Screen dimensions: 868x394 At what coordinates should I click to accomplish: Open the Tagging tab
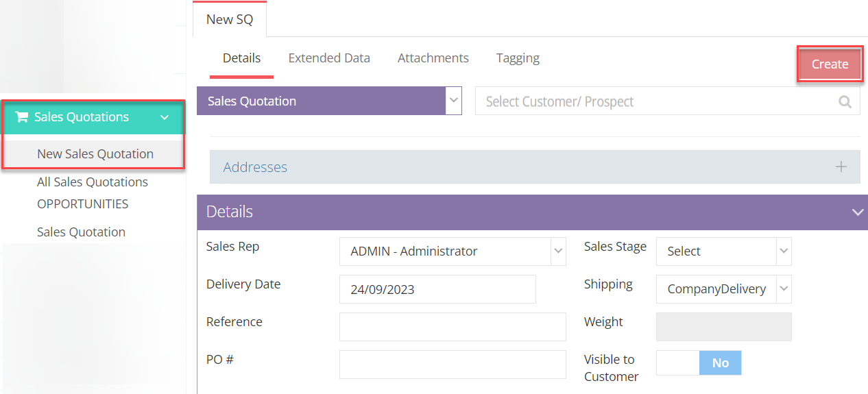[x=518, y=58]
